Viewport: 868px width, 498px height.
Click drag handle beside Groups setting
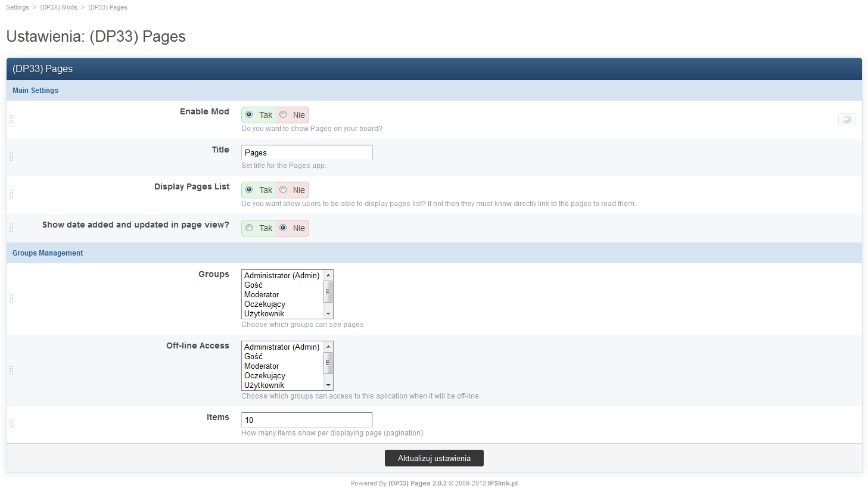point(11,298)
